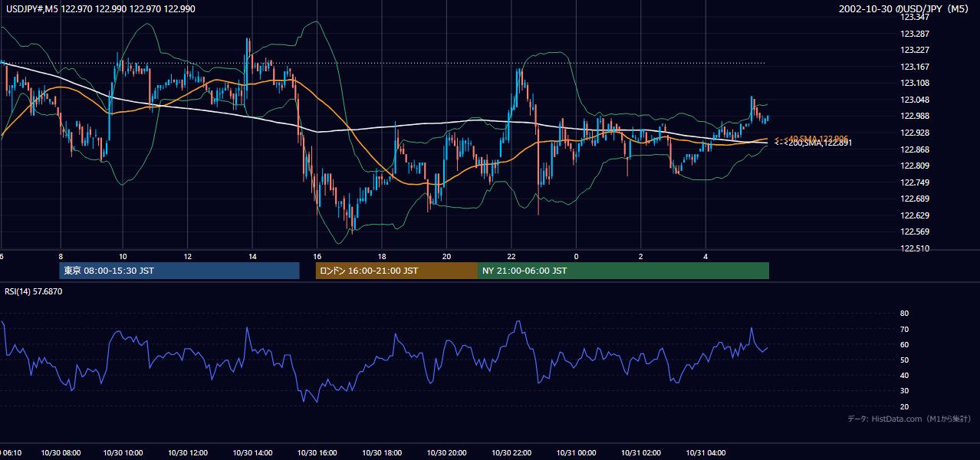This screenshot has width=980, height=460.
Task: Click the HistData.com data source credit
Action: pyautogui.click(x=909, y=419)
